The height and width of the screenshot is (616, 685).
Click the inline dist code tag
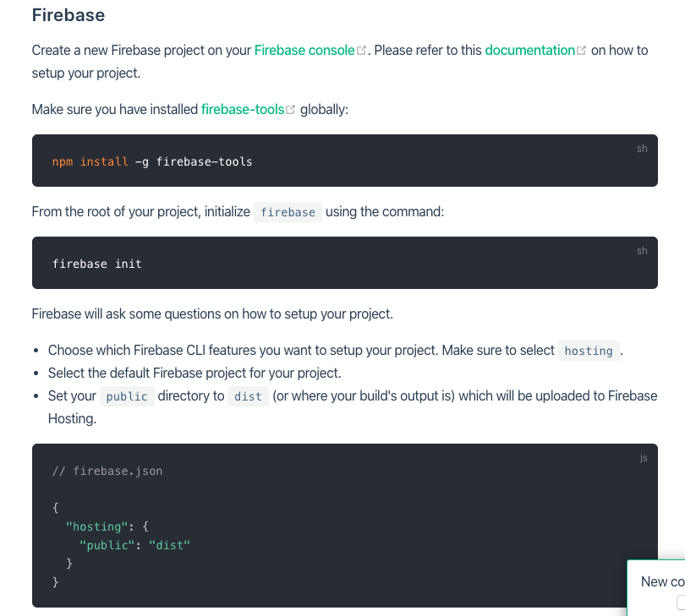tap(248, 396)
